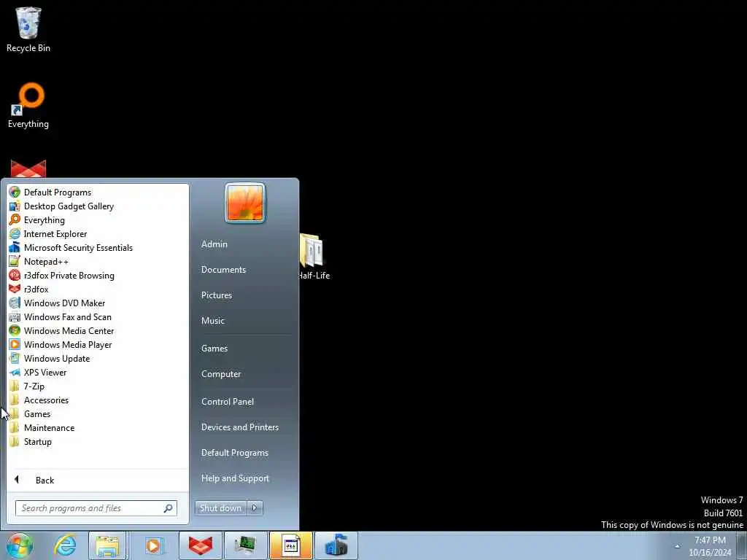Select the r3dfox desktop icon
The width and height of the screenshot is (747, 560).
[x=28, y=169]
